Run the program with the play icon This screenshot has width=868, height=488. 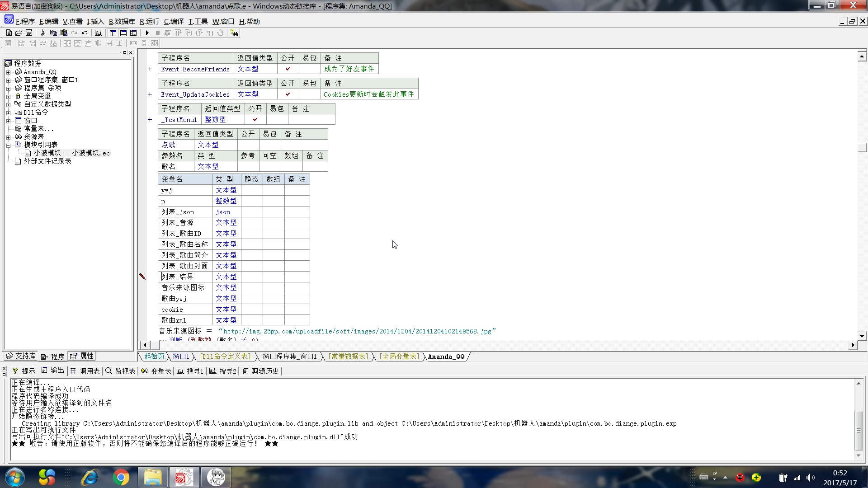pyautogui.click(x=147, y=33)
